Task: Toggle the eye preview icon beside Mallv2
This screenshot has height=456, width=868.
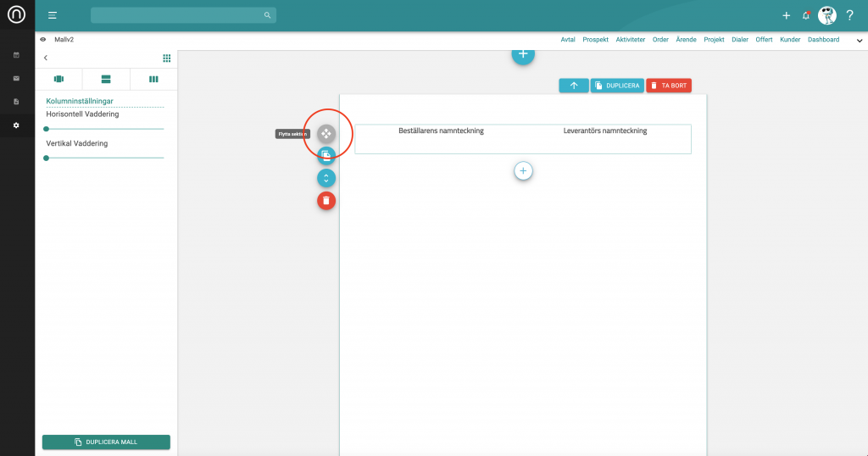Action: pos(43,39)
